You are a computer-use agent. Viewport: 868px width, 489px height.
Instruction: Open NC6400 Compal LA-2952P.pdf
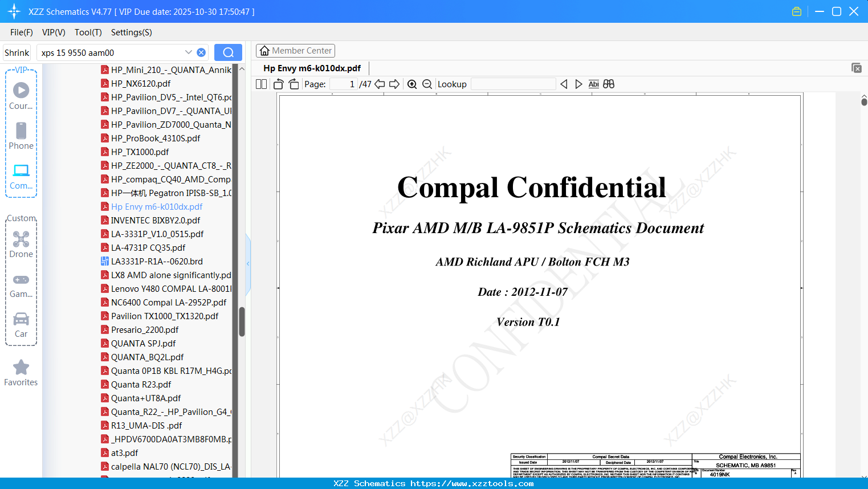(x=169, y=303)
